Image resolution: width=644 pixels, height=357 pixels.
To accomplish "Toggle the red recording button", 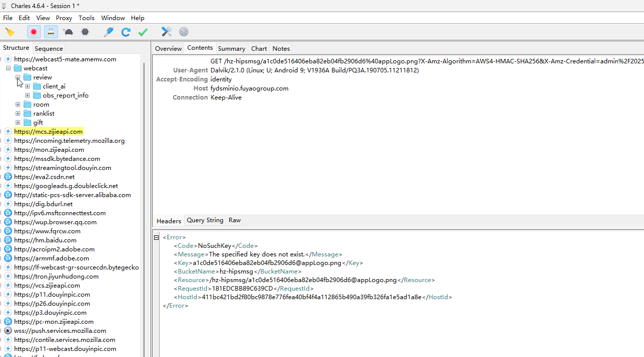I will pos(34,32).
